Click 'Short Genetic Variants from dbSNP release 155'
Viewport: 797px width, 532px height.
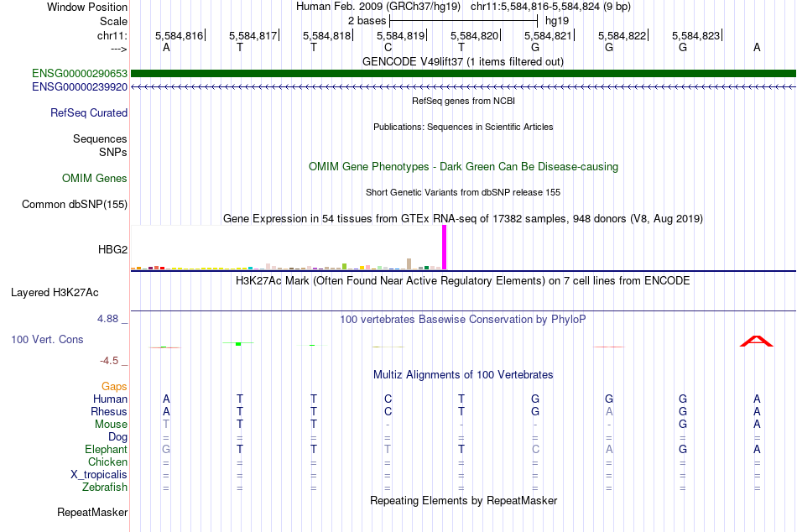coord(463,192)
